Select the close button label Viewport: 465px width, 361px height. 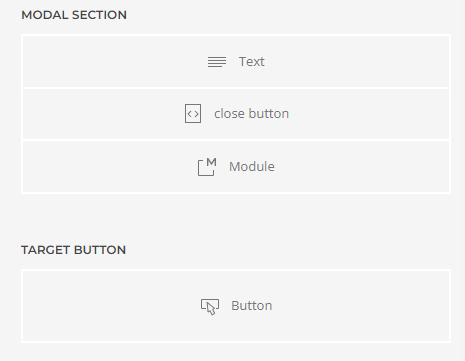251,114
